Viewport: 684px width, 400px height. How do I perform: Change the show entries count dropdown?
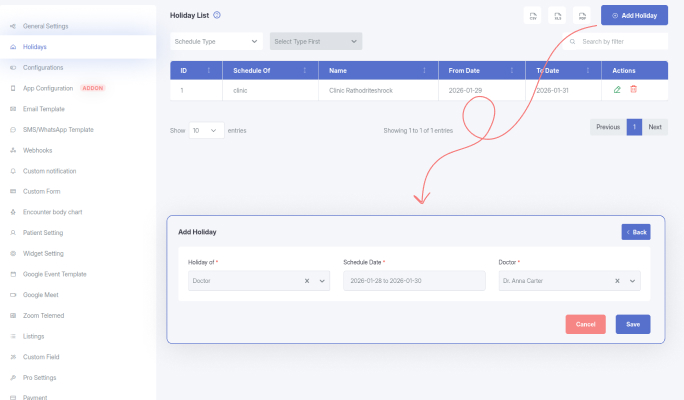pos(206,130)
